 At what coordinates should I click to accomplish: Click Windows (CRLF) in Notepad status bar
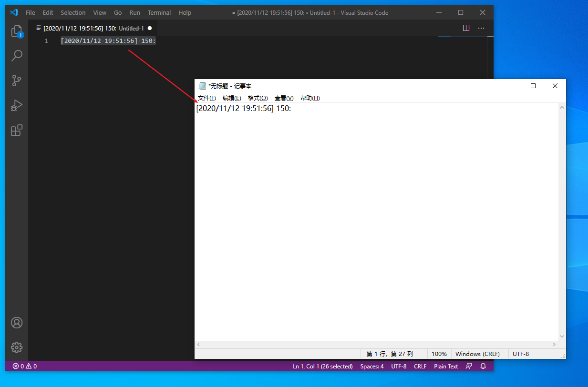click(x=477, y=354)
